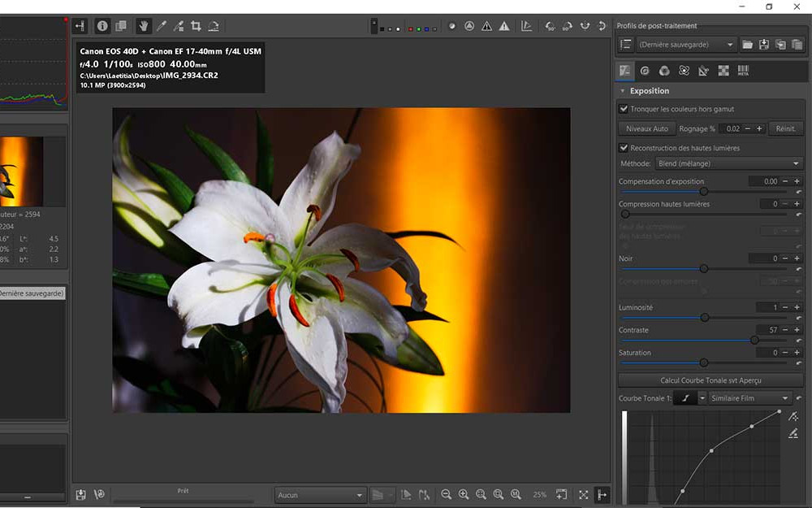812x508 pixels.
Task: Select the white balance eyedropper tool
Action: coord(161,26)
